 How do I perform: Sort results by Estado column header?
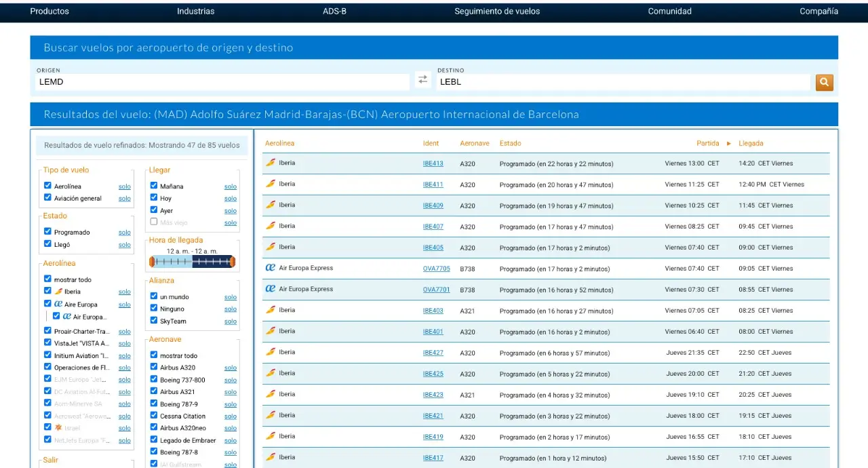(511, 144)
